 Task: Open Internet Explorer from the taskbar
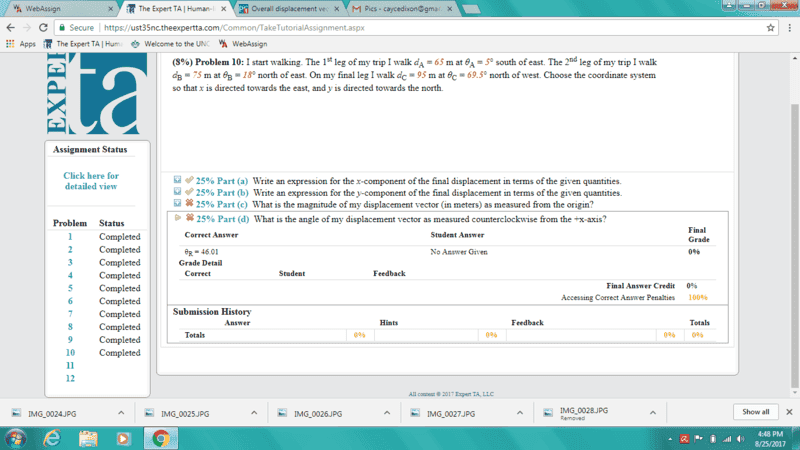tap(53, 438)
